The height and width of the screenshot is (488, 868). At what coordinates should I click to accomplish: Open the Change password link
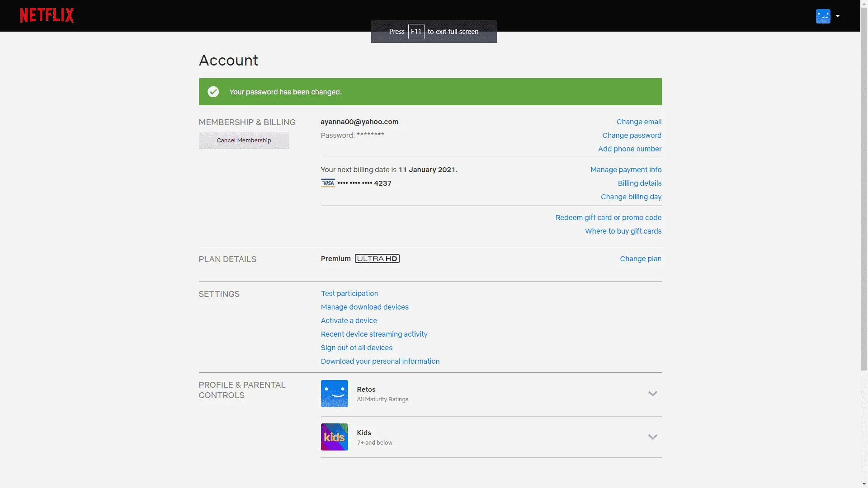point(632,135)
